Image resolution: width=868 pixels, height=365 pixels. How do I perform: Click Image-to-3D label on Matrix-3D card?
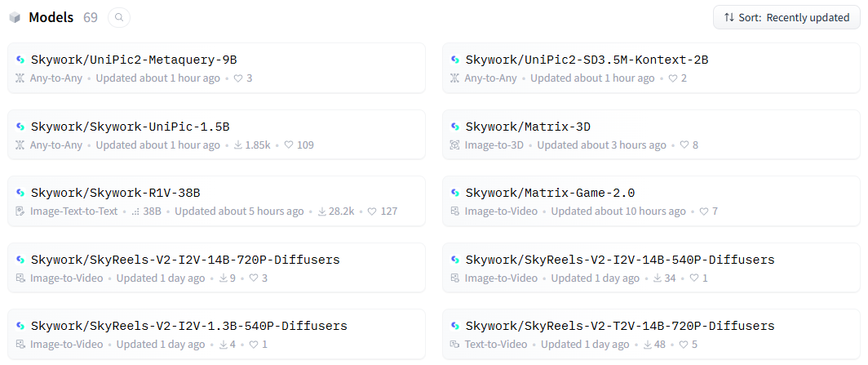click(x=494, y=145)
